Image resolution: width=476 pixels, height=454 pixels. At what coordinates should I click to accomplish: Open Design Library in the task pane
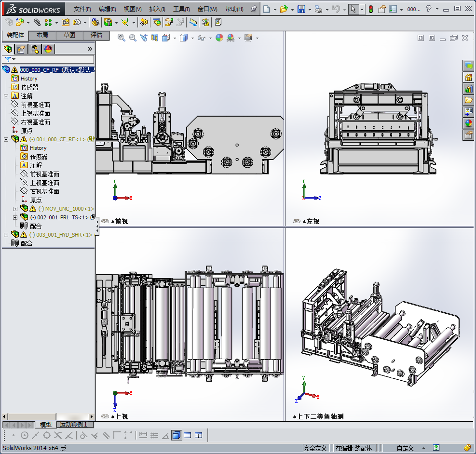pyautogui.click(x=468, y=89)
